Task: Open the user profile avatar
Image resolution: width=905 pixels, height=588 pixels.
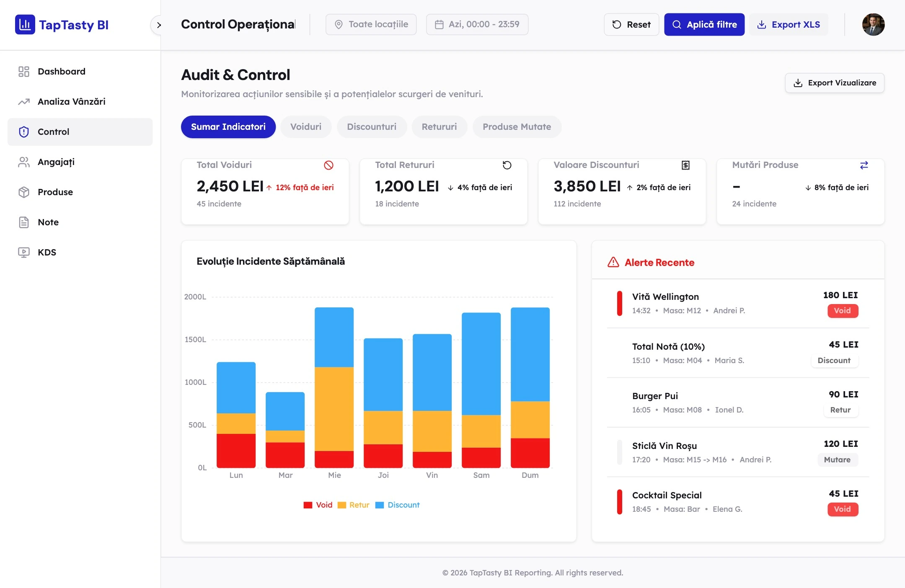Action: tap(874, 25)
